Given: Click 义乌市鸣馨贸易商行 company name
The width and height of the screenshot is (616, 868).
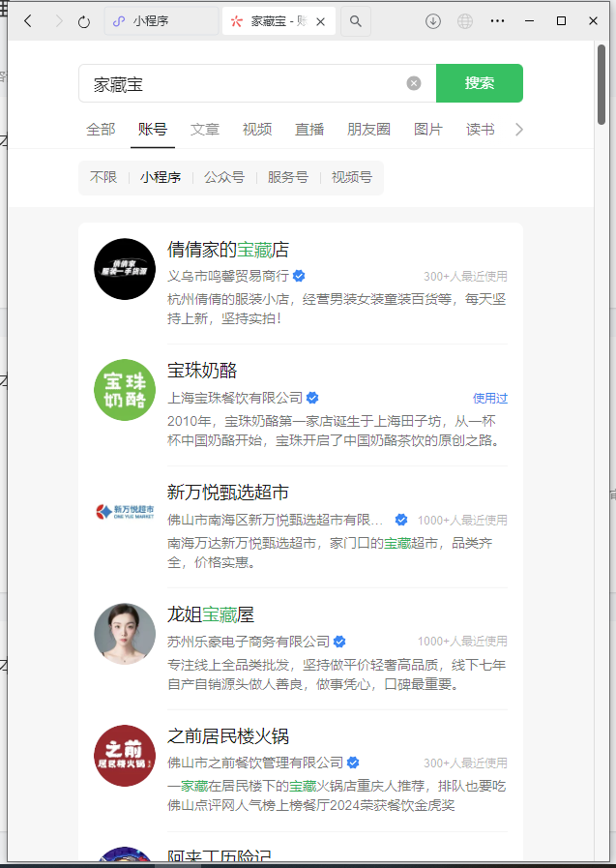Looking at the screenshot, I should click(x=228, y=276).
